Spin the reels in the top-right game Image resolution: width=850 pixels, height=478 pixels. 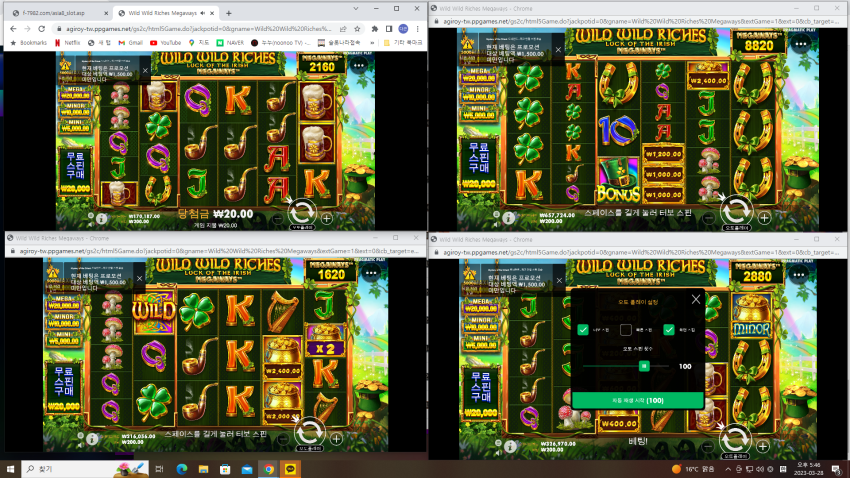click(x=736, y=210)
